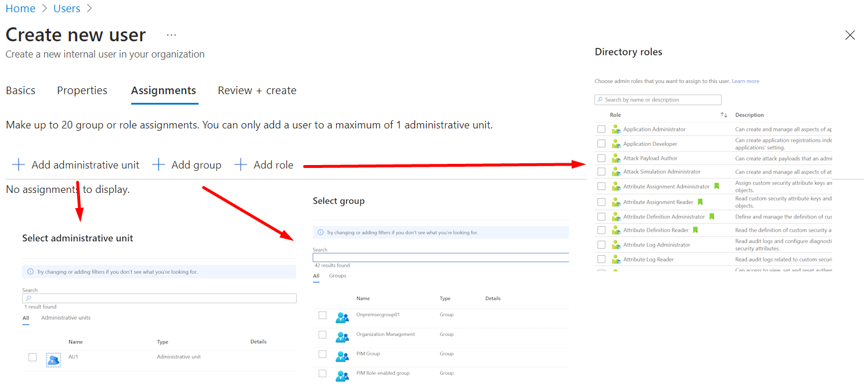This screenshot has height=387, width=868.
Task: Click the Application Administrator role icon
Action: coord(616,130)
